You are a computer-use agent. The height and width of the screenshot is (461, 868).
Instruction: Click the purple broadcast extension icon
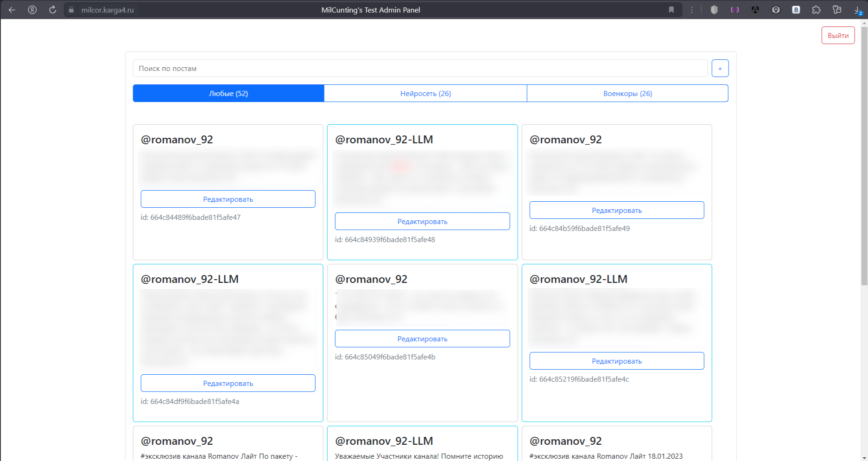(x=735, y=10)
